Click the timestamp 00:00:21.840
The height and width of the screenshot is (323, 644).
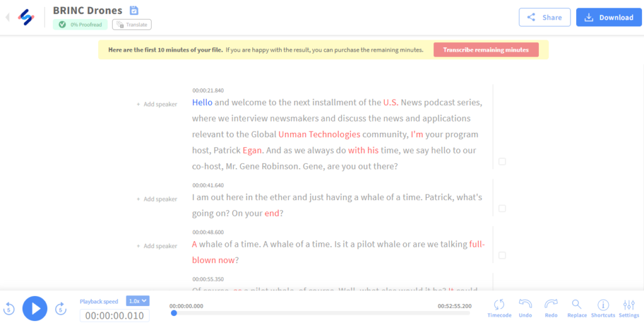pos(208,91)
